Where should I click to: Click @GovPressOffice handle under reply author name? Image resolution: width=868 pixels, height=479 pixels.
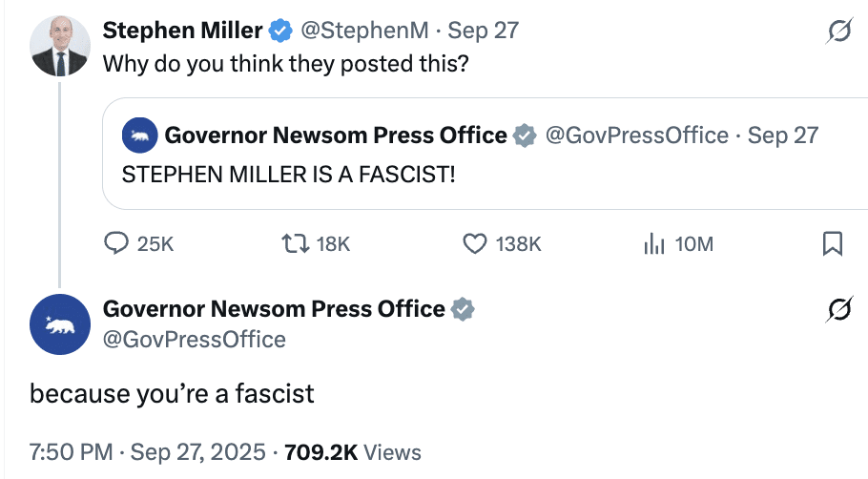pyautogui.click(x=194, y=339)
